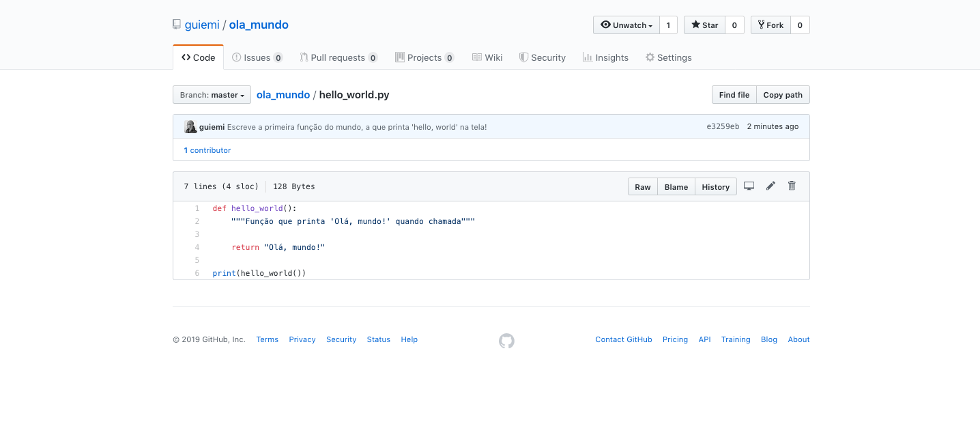Screen dimensions: 980x422
Task: View stargazers count 0
Action: click(x=734, y=25)
